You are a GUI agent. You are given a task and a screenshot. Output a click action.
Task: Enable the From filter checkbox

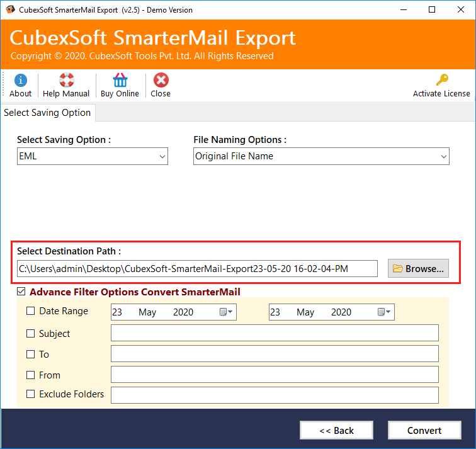[x=30, y=375]
